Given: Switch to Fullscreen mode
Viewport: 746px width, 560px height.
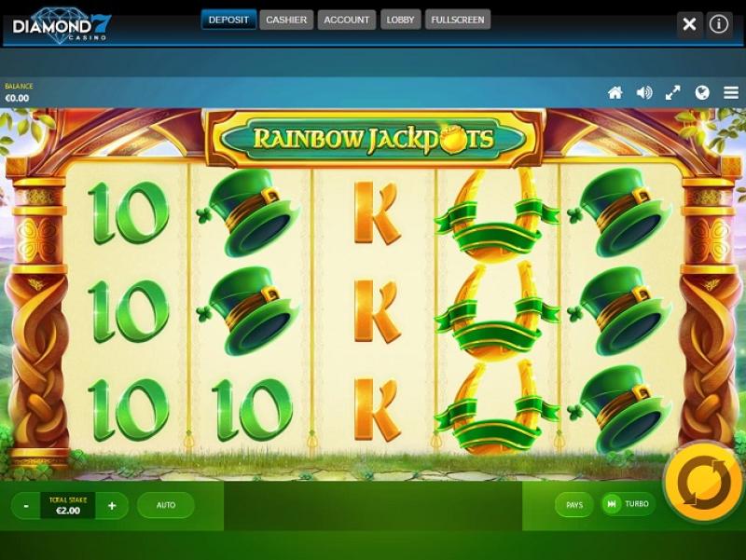Looking at the screenshot, I should click(x=458, y=20).
